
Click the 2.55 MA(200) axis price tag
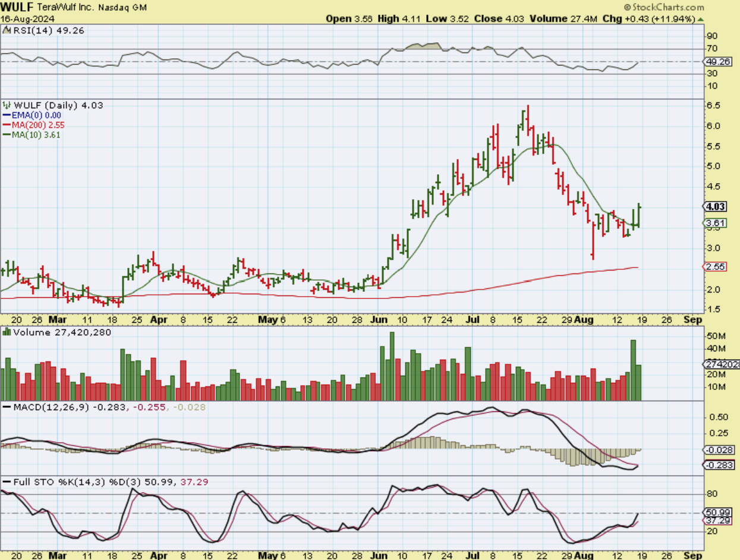pos(714,268)
